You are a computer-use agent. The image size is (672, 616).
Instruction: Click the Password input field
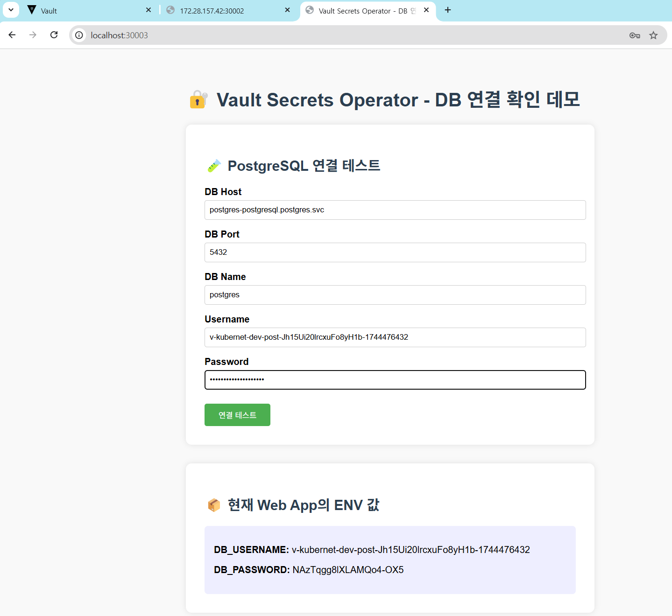click(x=395, y=380)
